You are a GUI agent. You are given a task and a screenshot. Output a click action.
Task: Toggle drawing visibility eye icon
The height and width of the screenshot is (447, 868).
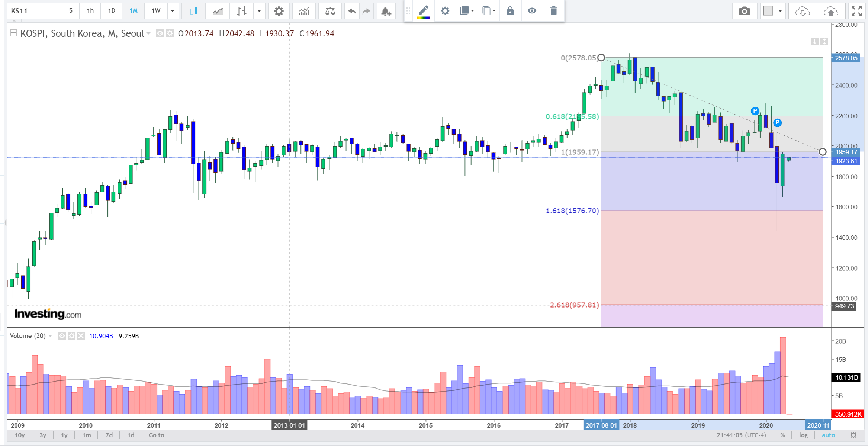pyautogui.click(x=532, y=11)
